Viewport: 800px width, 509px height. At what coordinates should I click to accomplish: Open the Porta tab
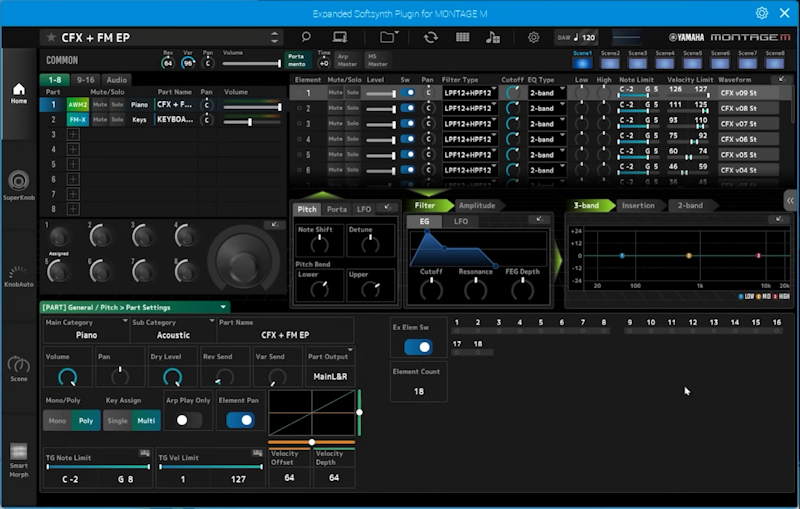click(x=337, y=209)
